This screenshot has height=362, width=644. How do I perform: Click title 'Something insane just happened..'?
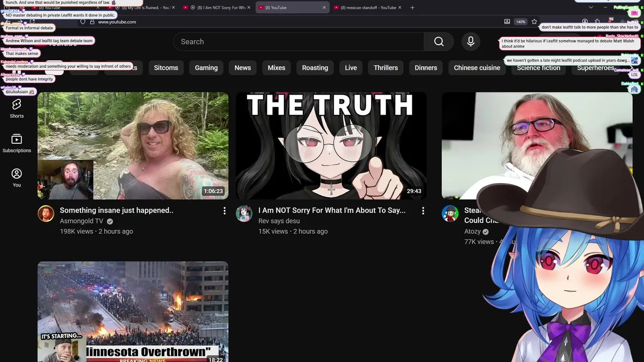click(x=117, y=210)
